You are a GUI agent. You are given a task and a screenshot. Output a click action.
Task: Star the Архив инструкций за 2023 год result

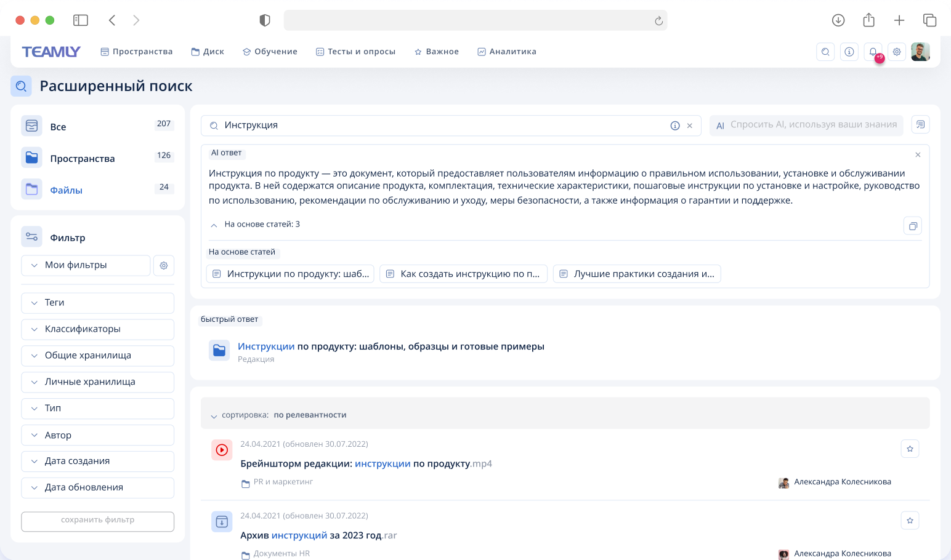tap(910, 520)
